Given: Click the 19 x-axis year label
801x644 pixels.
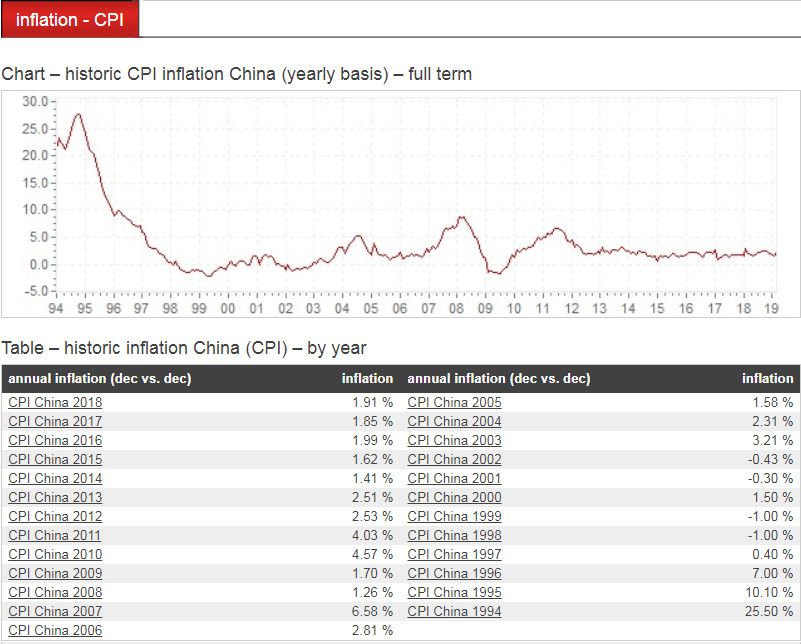Looking at the screenshot, I should pos(771,308).
